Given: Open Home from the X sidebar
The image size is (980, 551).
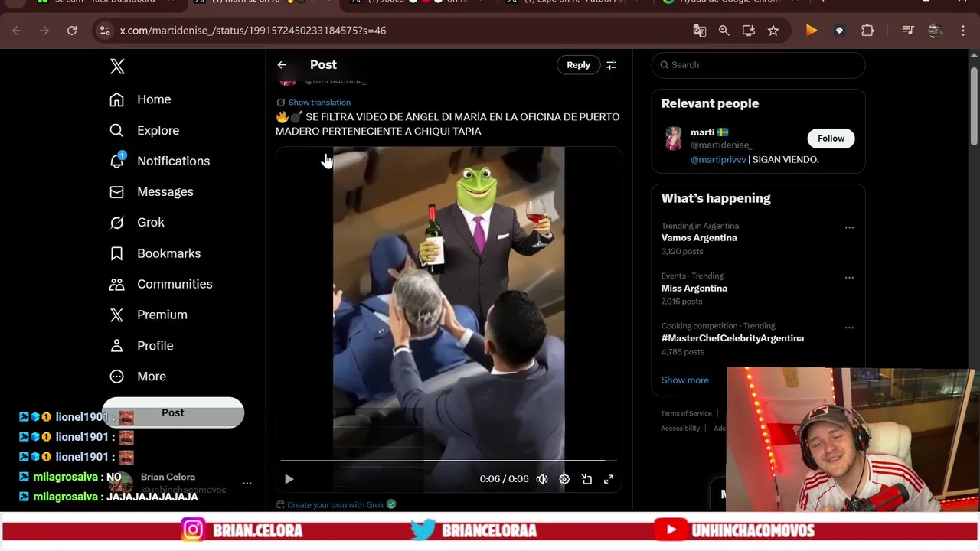Looking at the screenshot, I should pos(140,99).
